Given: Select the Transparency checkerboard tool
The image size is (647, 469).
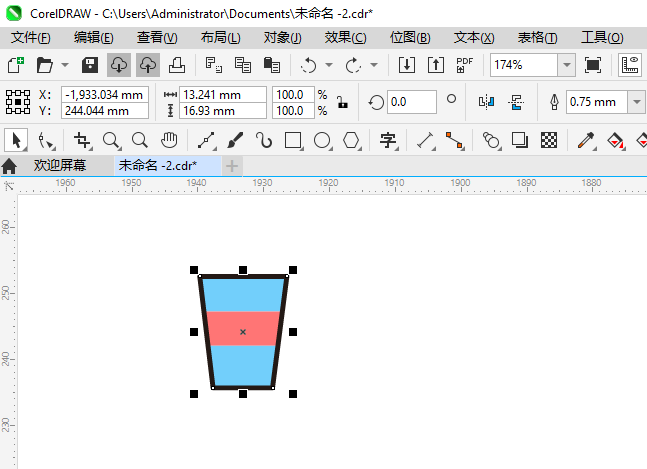Looking at the screenshot, I should pos(549,140).
